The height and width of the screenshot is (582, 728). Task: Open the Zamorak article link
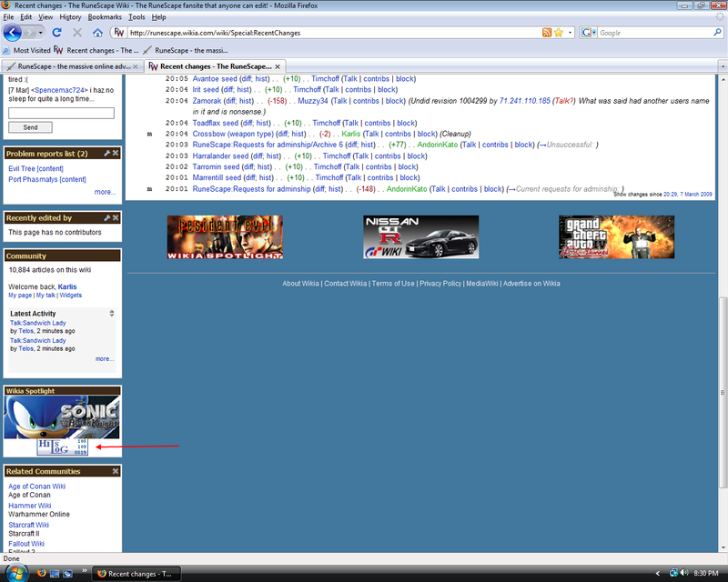pos(207,101)
